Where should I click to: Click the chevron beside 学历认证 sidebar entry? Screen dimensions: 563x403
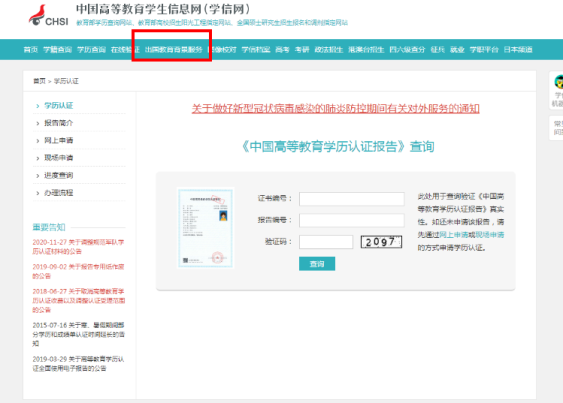pos(38,106)
